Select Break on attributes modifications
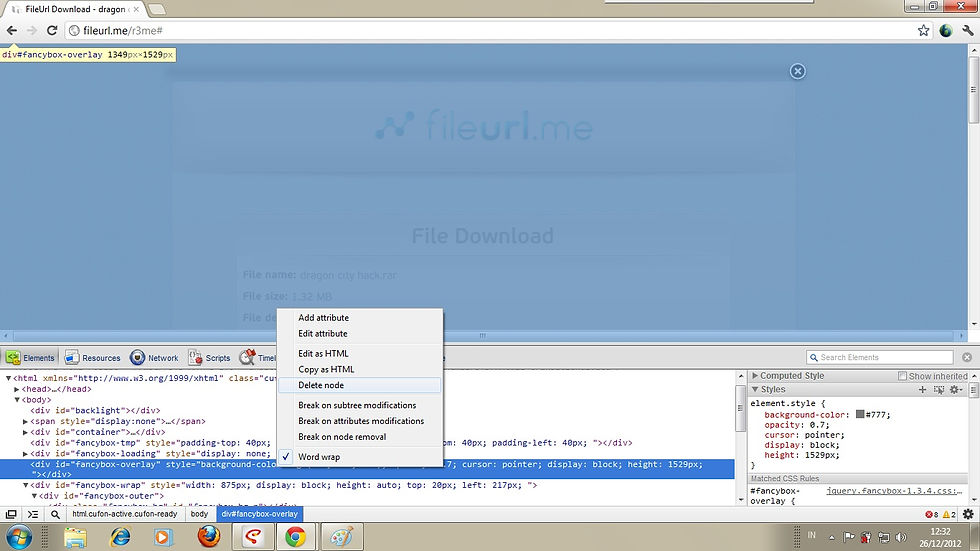The height and width of the screenshot is (551, 980). click(361, 421)
